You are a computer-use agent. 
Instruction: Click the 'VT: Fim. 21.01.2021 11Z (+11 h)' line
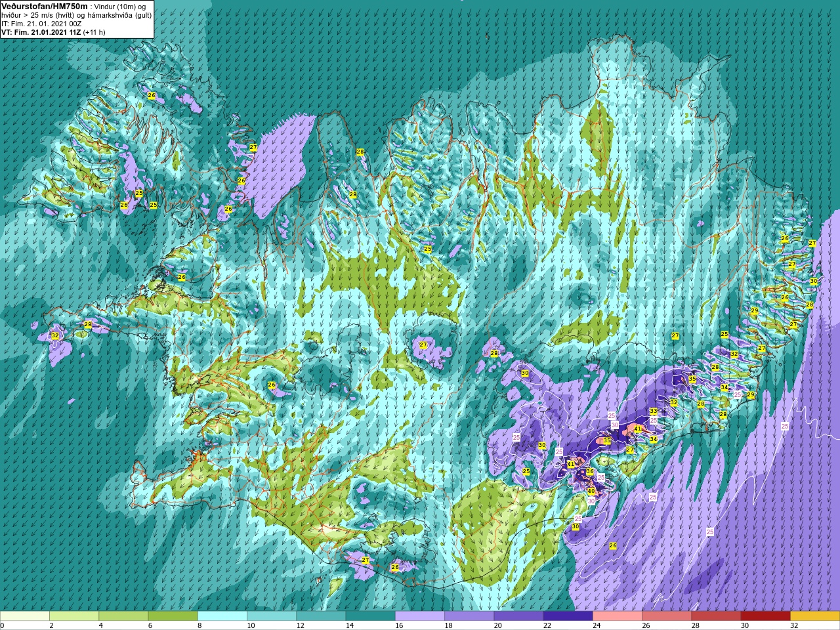coord(53,32)
